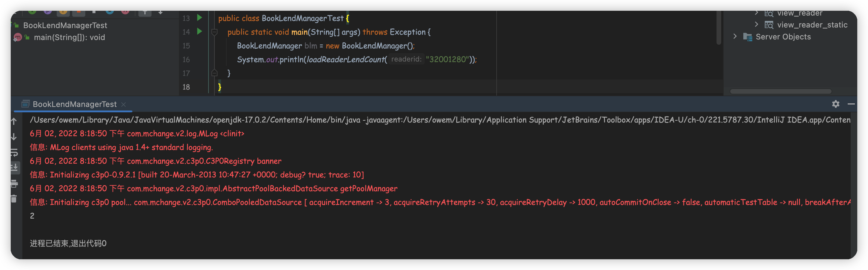The image size is (868, 270).
Task: Print the console output
Action: tap(14, 184)
